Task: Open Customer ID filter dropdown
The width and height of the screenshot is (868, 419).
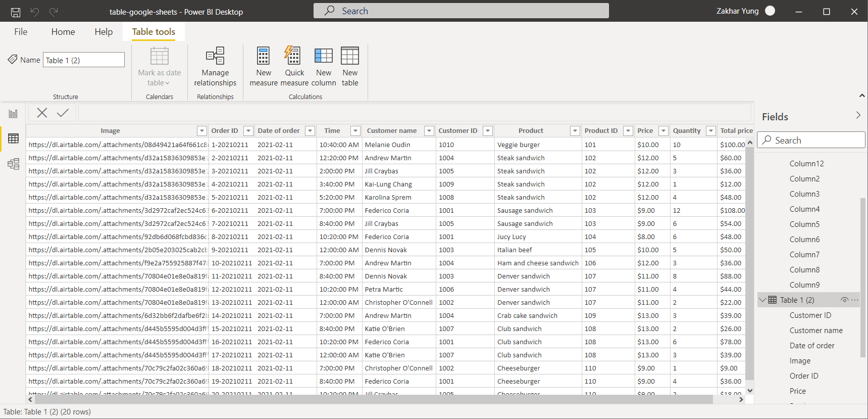Action: point(488,131)
